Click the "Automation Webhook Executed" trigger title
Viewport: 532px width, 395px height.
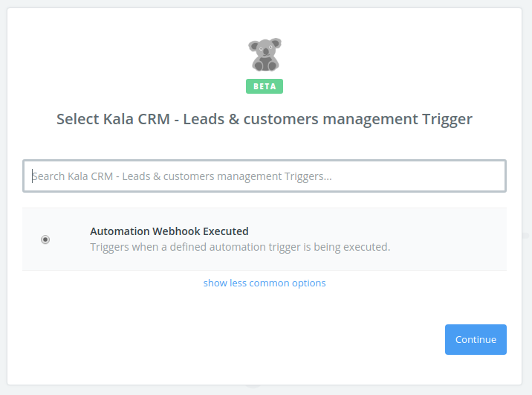click(x=169, y=231)
